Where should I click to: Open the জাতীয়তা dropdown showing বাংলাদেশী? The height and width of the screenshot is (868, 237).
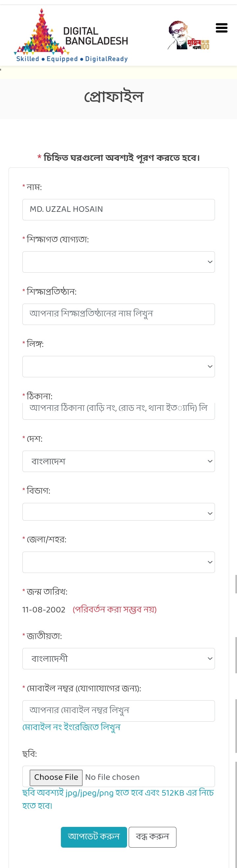tap(118, 658)
